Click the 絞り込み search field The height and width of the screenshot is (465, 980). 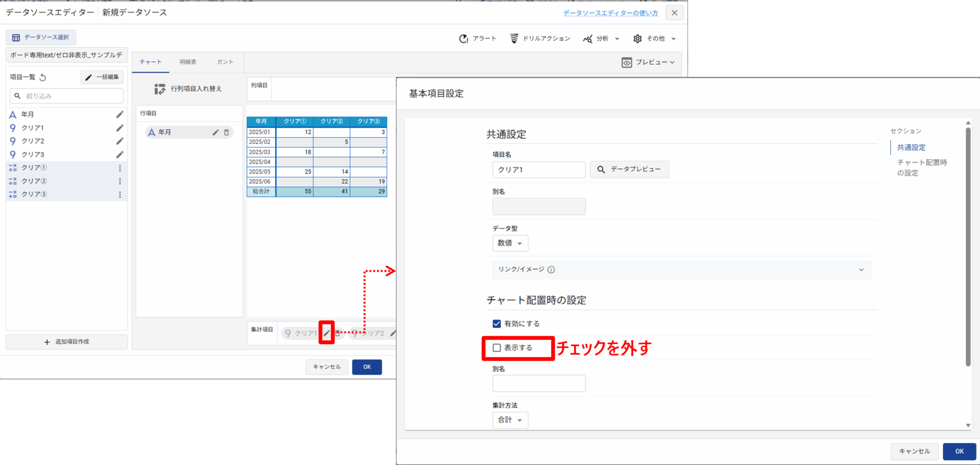point(67,96)
